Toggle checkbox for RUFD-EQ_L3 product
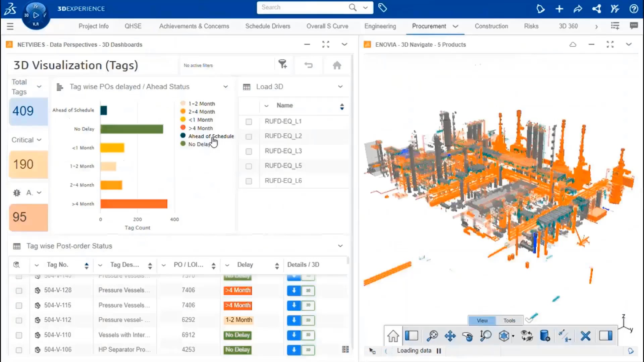The width and height of the screenshot is (644, 362). coord(248,151)
